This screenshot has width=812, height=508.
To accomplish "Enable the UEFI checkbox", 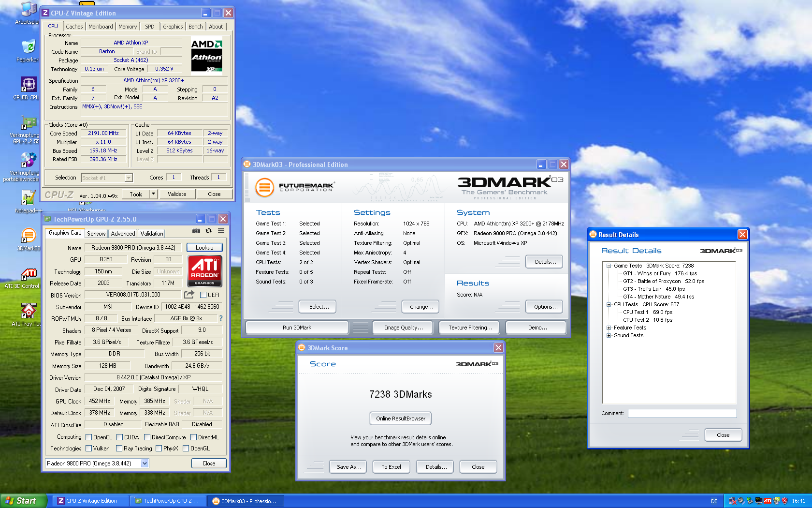I will tap(203, 295).
